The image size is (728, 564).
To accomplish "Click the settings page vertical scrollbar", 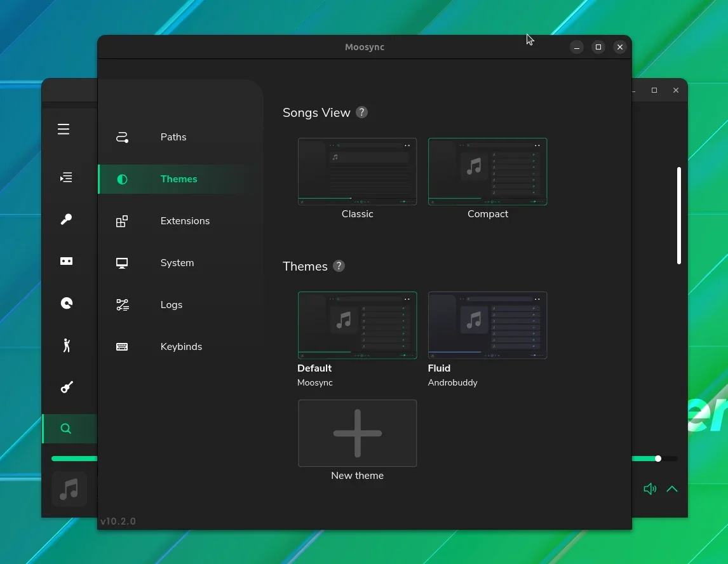I will pos(679,215).
